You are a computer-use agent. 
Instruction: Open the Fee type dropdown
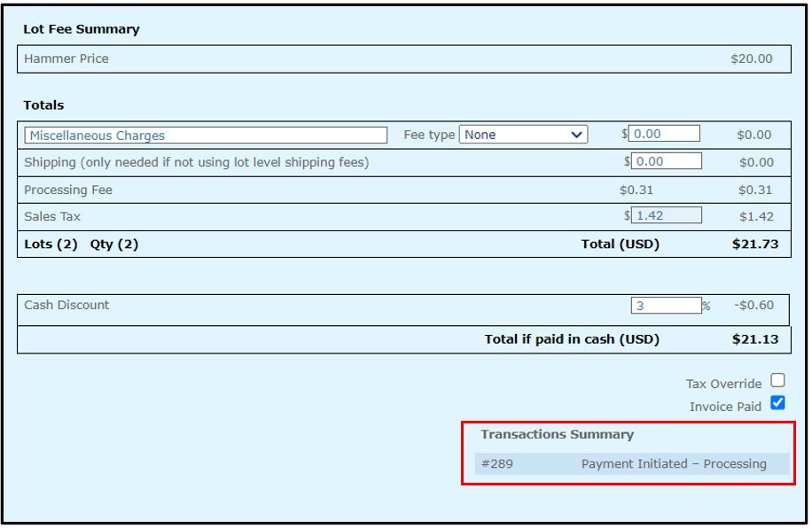pyautogui.click(x=523, y=135)
